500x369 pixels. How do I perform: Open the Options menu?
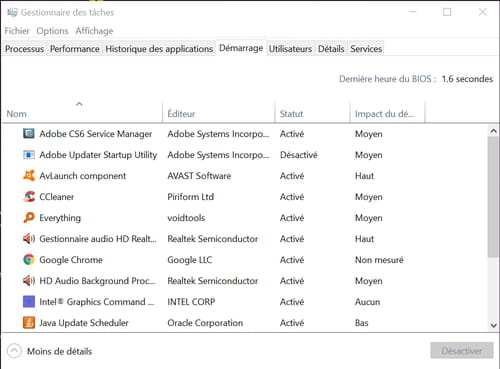52,31
